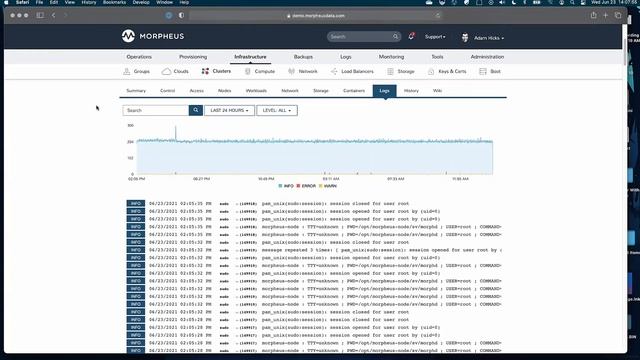The height and width of the screenshot is (360, 640).
Task: Click the log Search input field
Action: [x=156, y=110]
